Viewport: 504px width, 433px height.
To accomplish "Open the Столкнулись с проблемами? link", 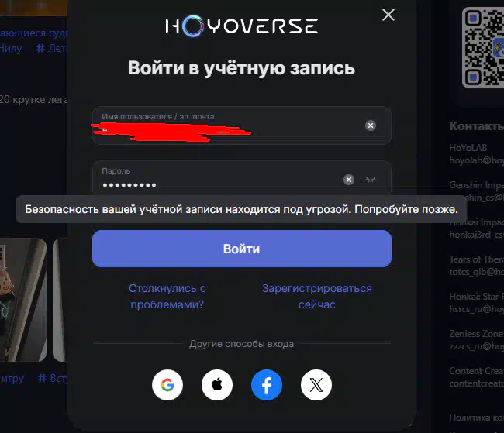I will point(167,296).
